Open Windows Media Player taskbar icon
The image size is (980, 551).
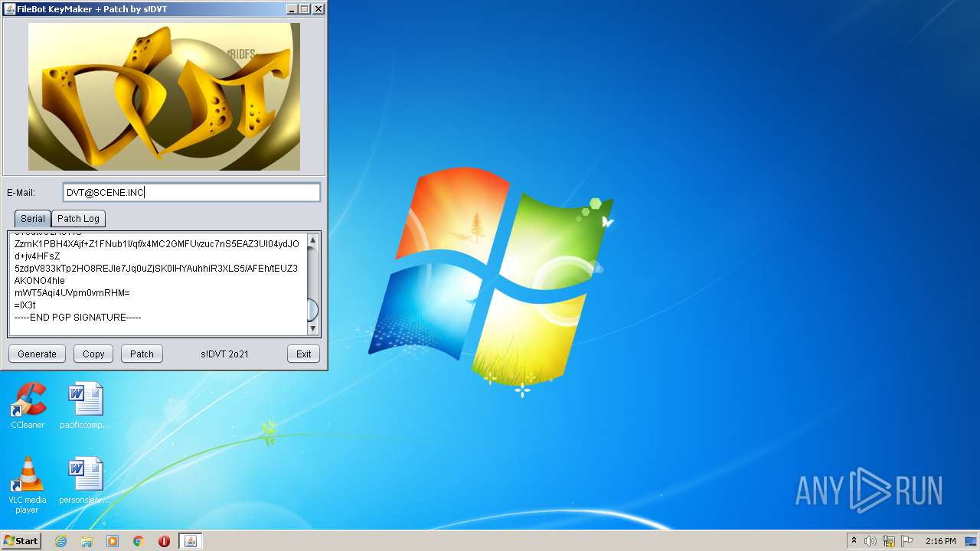(113, 541)
